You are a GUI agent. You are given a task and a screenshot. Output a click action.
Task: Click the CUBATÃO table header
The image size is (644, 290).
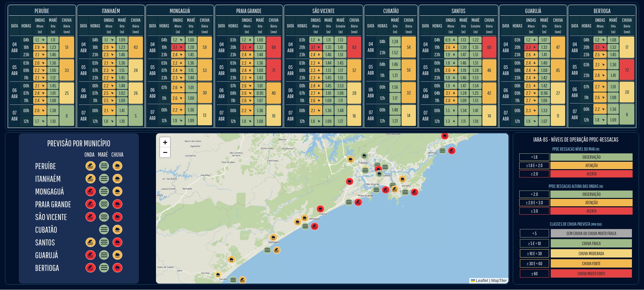391,11
